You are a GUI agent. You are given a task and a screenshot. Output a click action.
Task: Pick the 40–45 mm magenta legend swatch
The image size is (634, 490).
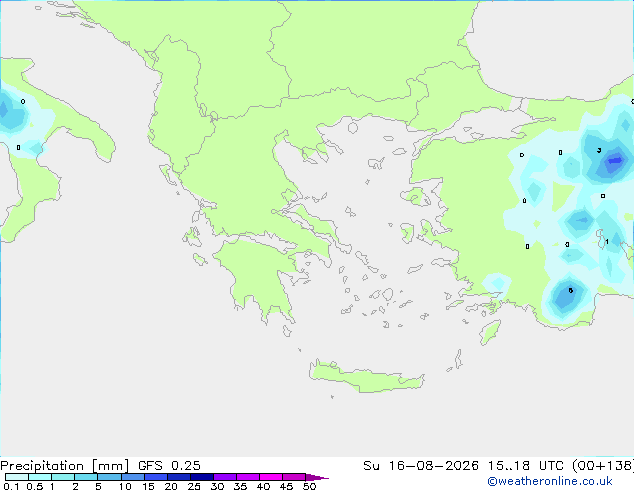pyautogui.click(x=271, y=477)
